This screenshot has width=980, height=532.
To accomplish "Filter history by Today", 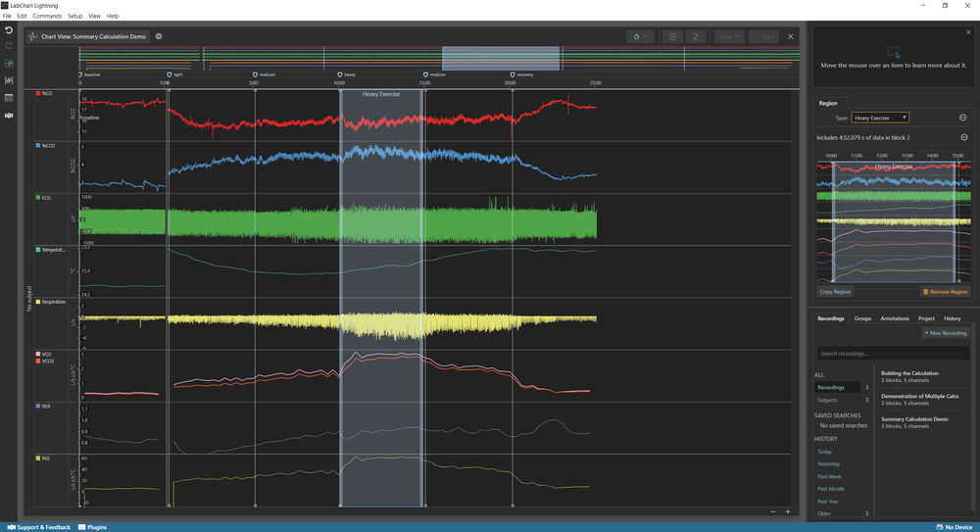I will (x=824, y=452).
